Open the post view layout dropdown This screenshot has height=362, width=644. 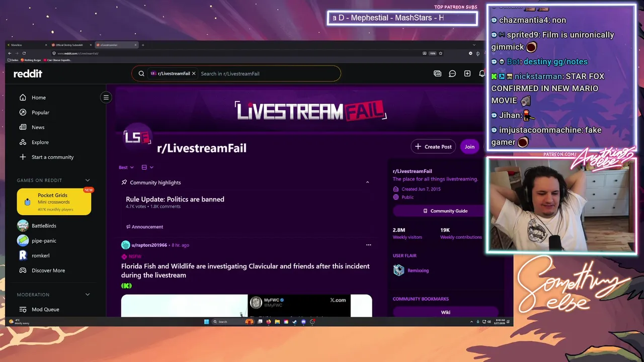(x=147, y=167)
